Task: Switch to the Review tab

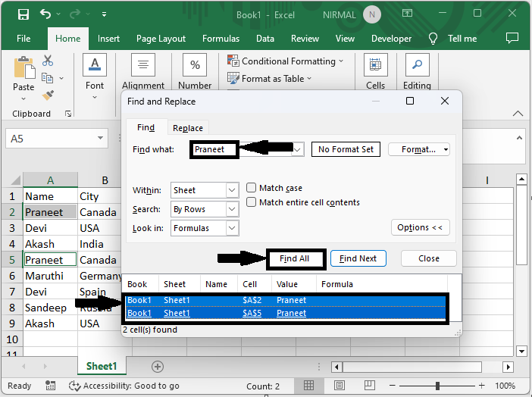Action: 305,39
